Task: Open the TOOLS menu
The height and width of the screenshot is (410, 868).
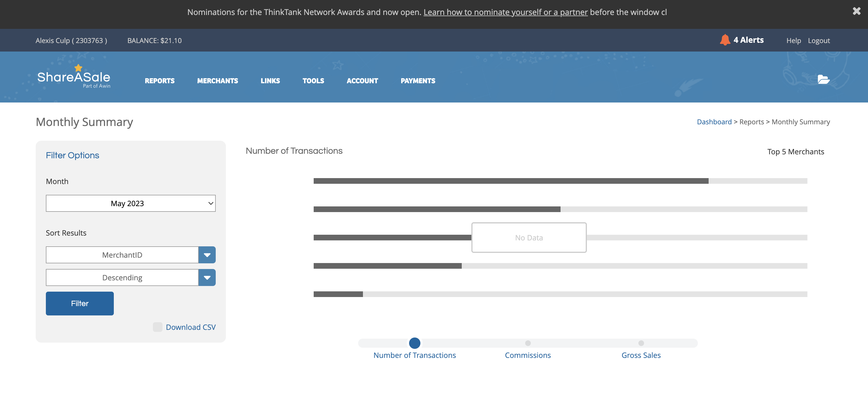Action: click(313, 81)
